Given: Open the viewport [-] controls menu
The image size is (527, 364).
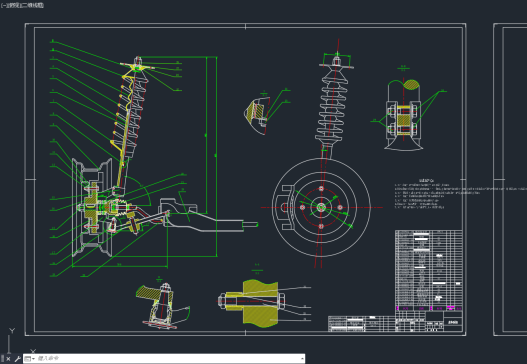Looking at the screenshot, I should point(4,5).
